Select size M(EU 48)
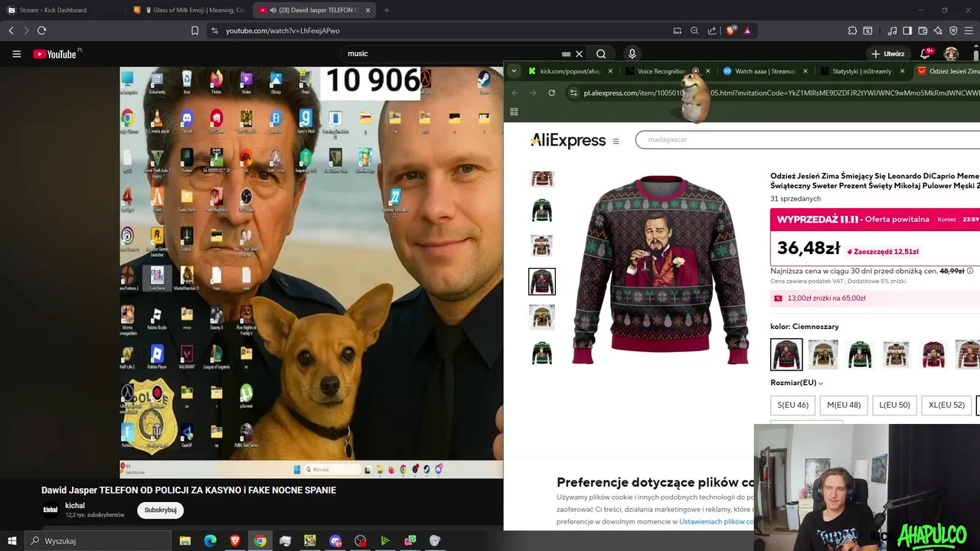 click(x=844, y=405)
